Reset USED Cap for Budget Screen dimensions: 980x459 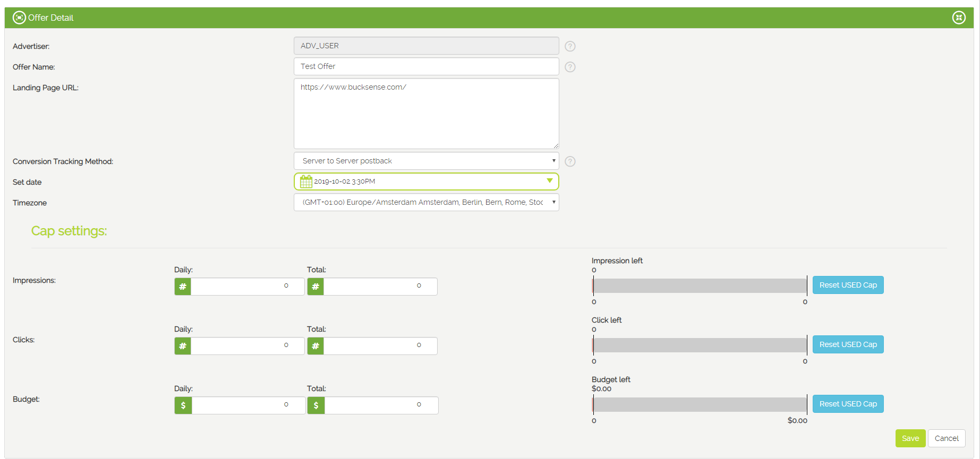tap(848, 404)
